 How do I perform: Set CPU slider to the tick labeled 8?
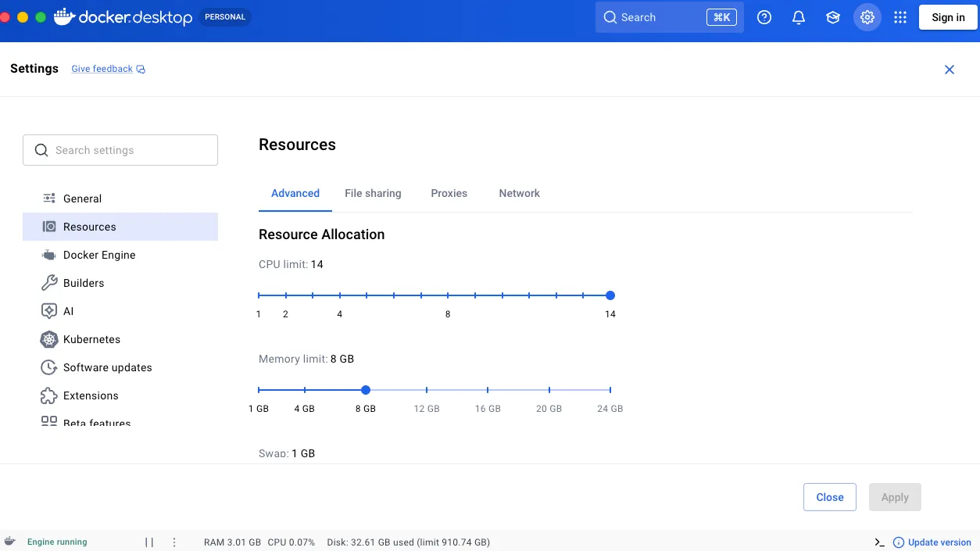(x=448, y=295)
